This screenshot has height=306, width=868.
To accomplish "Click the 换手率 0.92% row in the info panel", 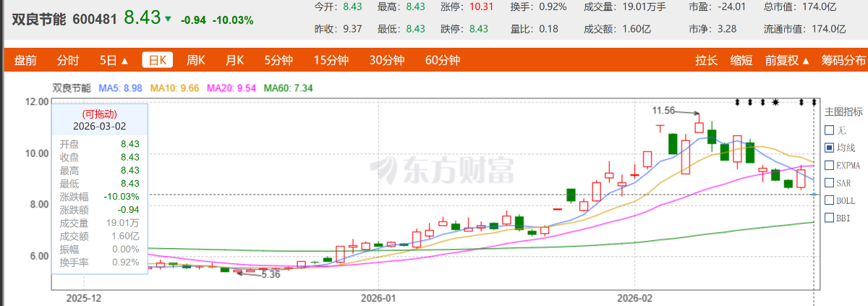I will point(100,262).
